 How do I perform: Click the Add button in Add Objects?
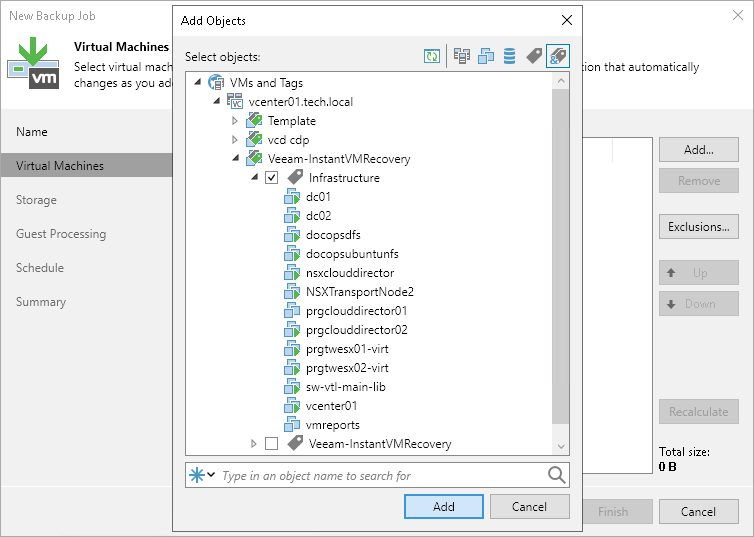(444, 506)
